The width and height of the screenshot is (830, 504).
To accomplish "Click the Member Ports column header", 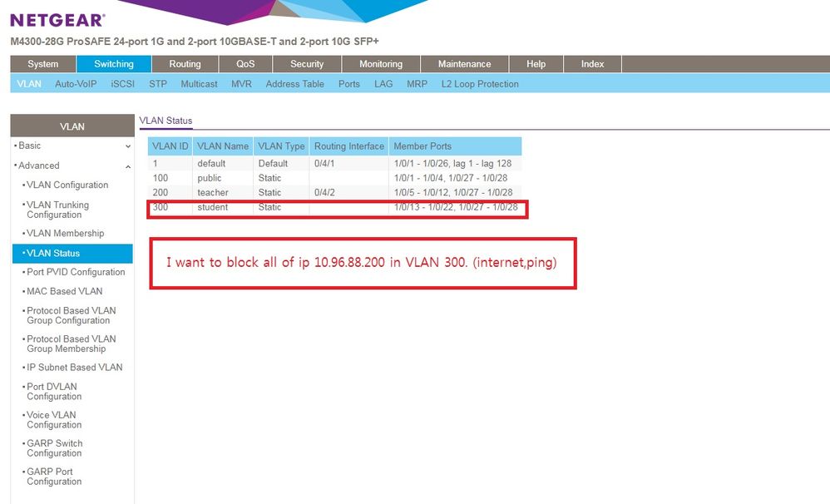I will 422,146.
